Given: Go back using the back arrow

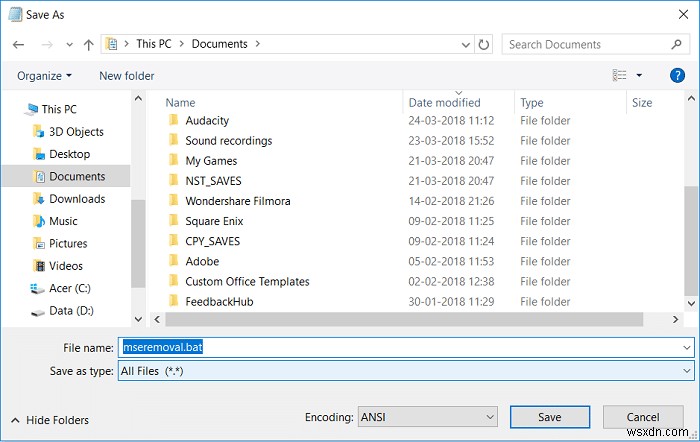Looking at the screenshot, I should coord(18,45).
